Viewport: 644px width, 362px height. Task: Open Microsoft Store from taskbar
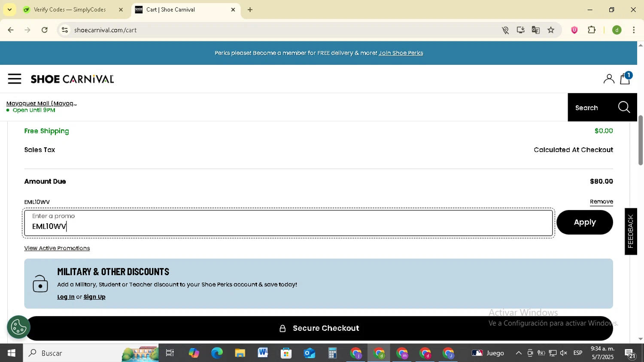click(x=286, y=353)
